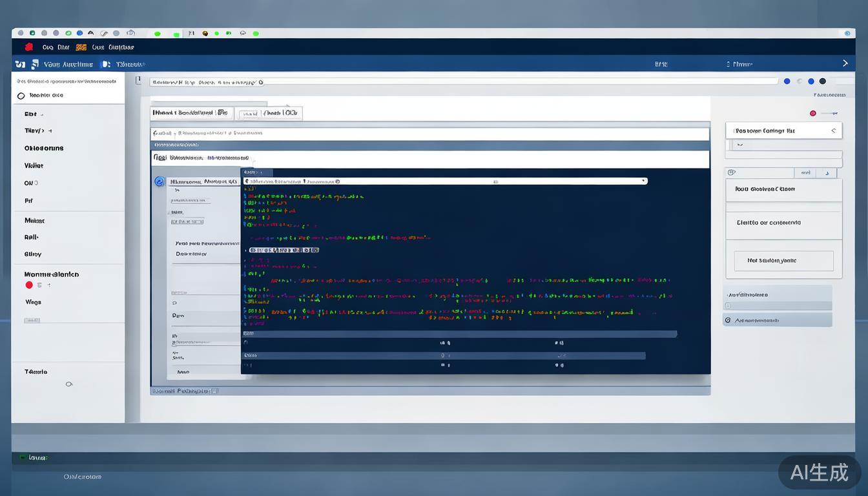Viewport: 868px width, 496px height.
Task: Select the radio circle at the sidebar top
Action: click(x=21, y=96)
